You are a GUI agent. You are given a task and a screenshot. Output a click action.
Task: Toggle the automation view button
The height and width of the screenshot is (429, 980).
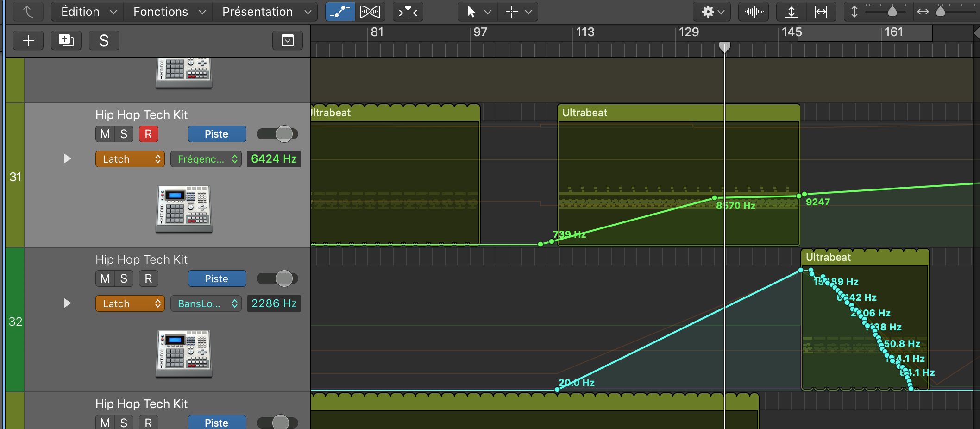coord(340,12)
